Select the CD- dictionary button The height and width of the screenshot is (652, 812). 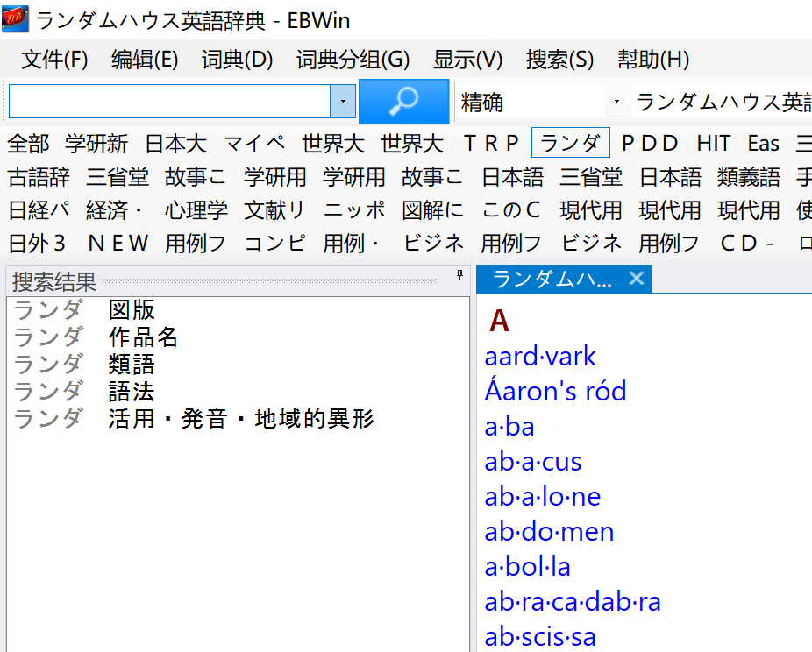(747, 244)
